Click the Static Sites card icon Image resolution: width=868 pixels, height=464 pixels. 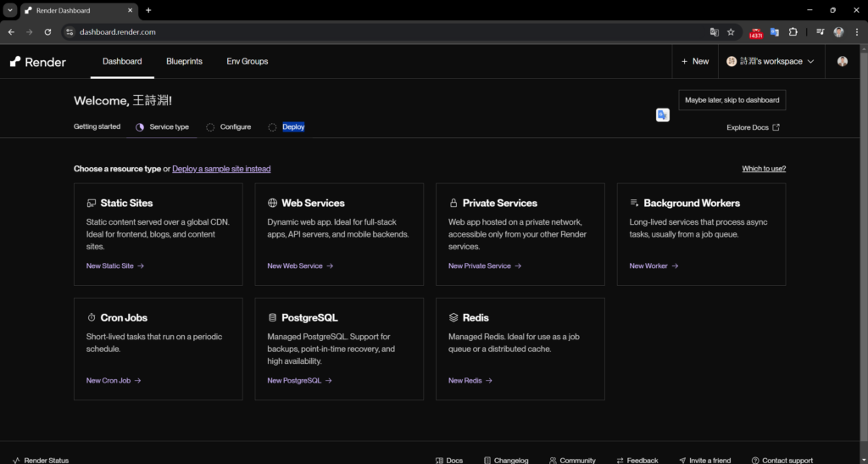tap(92, 204)
